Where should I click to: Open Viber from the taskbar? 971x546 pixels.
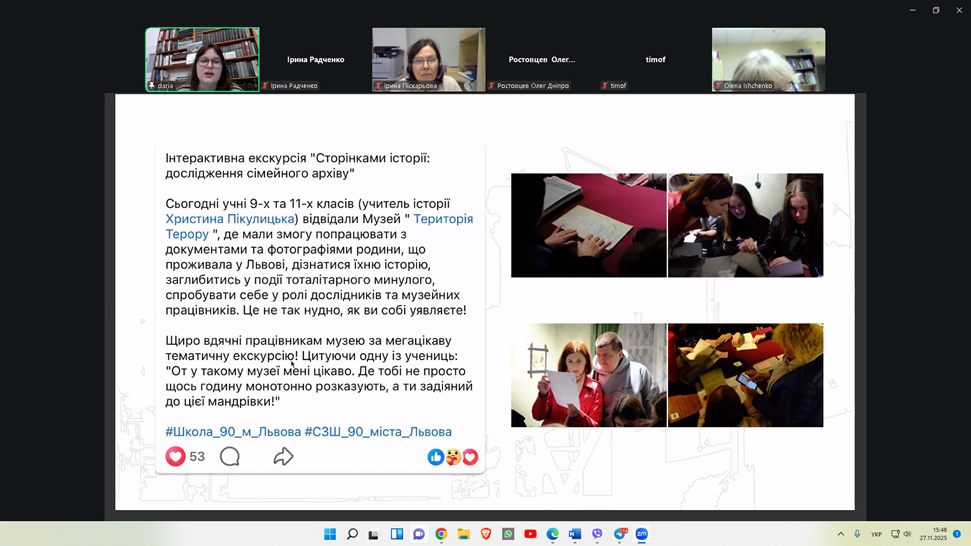597,534
